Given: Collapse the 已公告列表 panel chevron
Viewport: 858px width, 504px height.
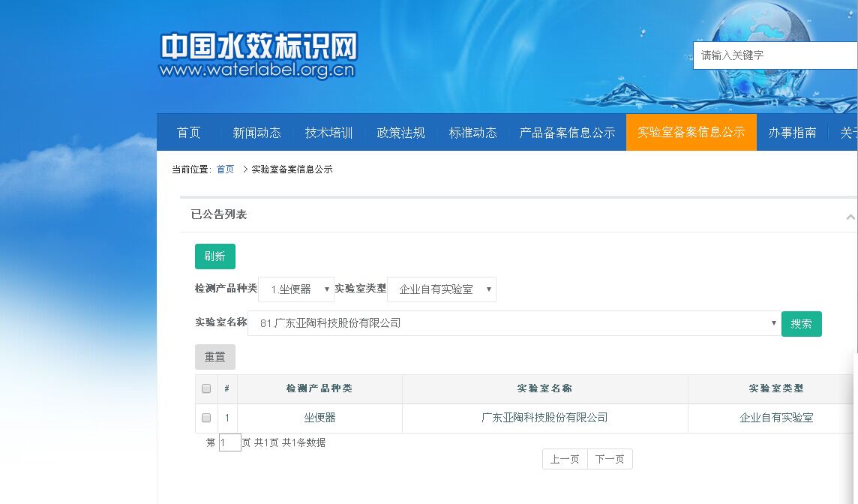Looking at the screenshot, I should click(x=850, y=217).
